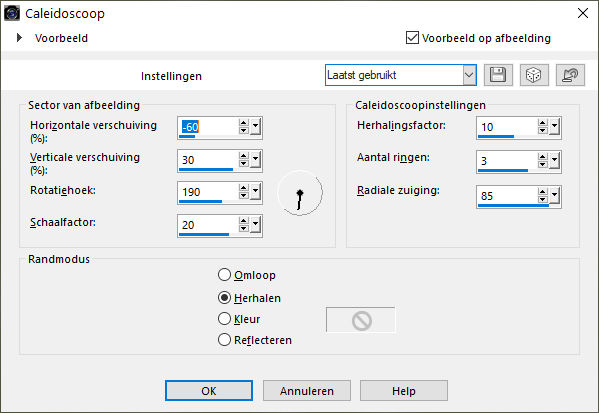Open Help for the Caleidoscoop dialog
Screen dimensions: 599x413
coord(404,390)
